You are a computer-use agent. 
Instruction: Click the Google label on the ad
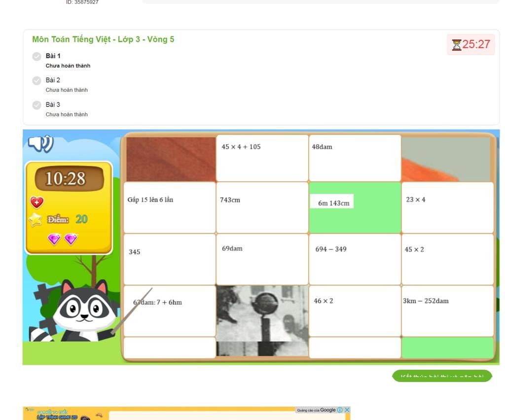pos(327,410)
